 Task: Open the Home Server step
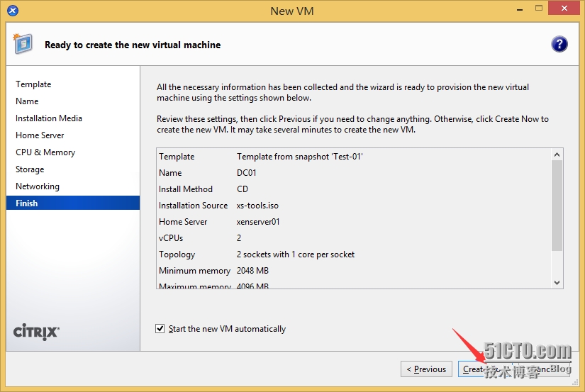(40, 135)
